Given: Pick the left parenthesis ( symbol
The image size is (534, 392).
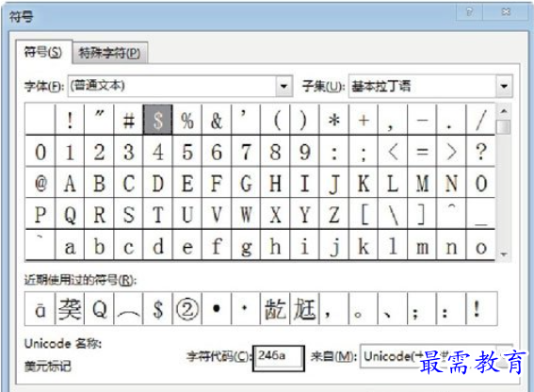Looking at the screenshot, I should click(x=275, y=120).
